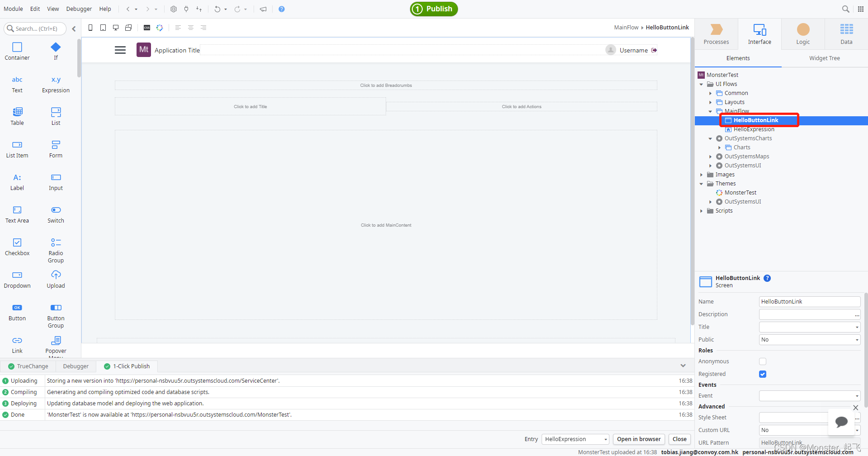The width and height of the screenshot is (868, 456).
Task: Expand the OutSystemsMaps node
Action: coord(710,157)
